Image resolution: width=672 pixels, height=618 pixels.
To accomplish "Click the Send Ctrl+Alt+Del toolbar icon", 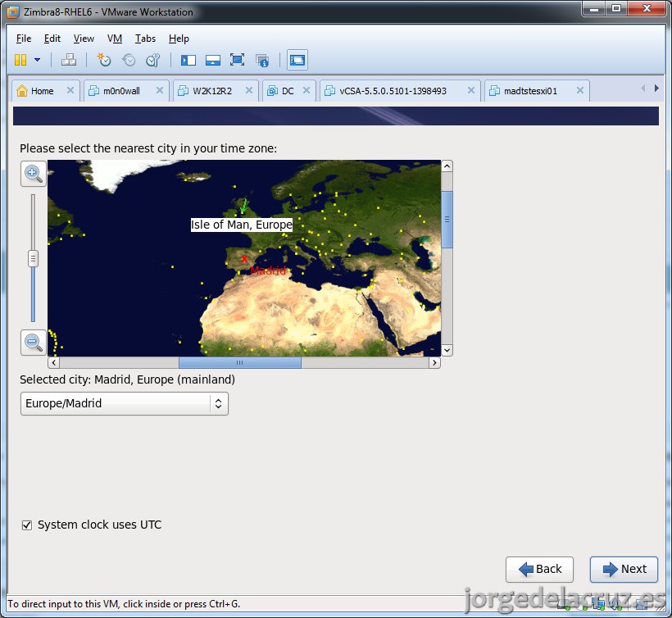I will (69, 60).
